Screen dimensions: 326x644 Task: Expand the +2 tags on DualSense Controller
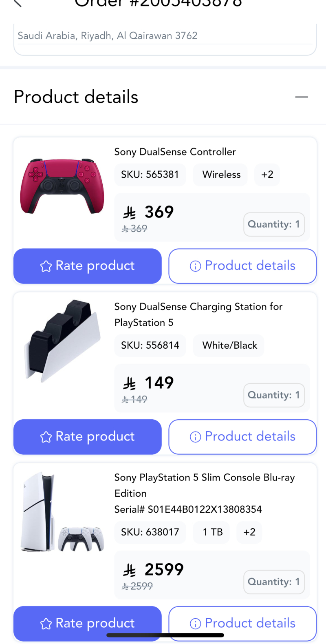(267, 175)
